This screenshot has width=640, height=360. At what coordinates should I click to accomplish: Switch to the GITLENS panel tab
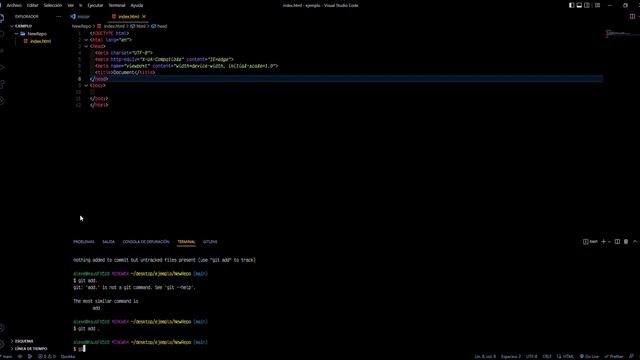tap(210, 242)
